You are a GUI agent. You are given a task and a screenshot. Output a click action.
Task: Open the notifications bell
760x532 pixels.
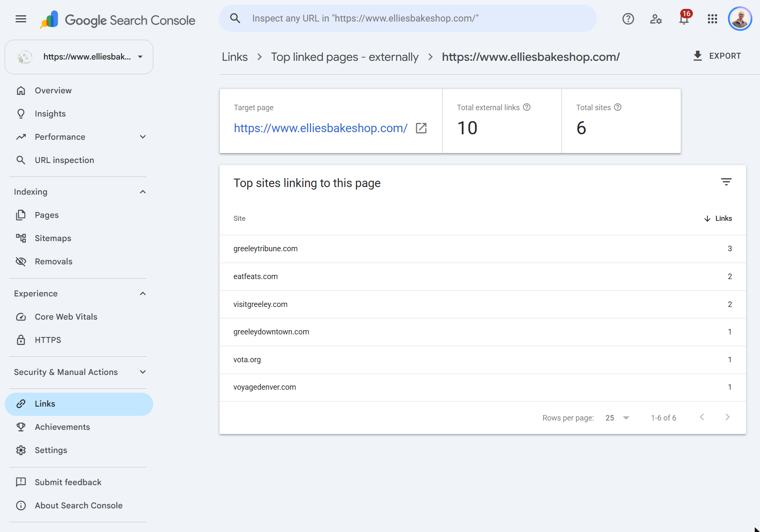684,19
